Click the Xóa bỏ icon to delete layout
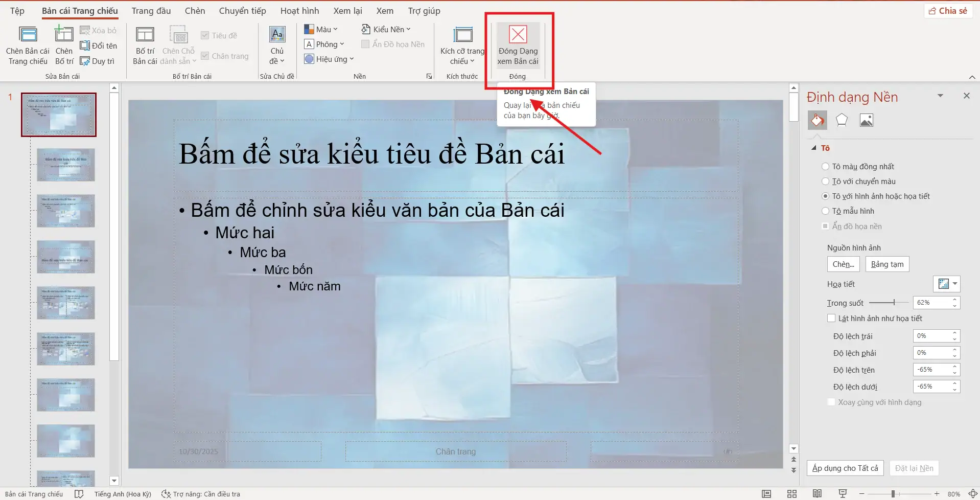The height and width of the screenshot is (500, 980). click(84, 30)
